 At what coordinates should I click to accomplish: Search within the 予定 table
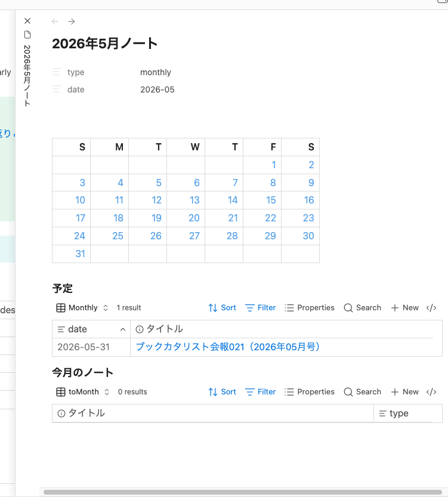(x=363, y=308)
